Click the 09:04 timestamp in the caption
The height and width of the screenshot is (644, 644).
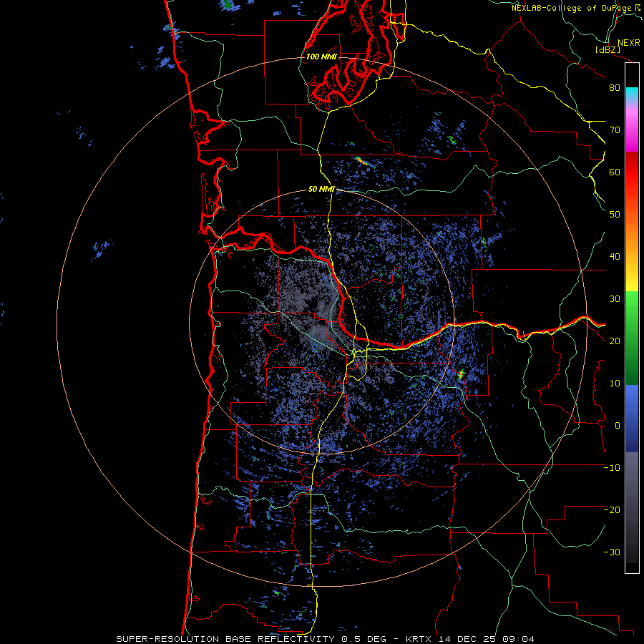click(519, 639)
